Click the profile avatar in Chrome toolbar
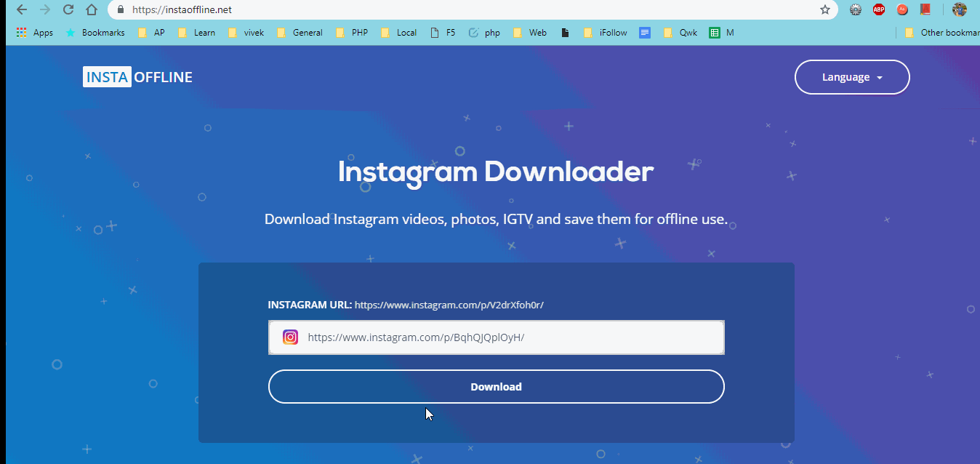 [x=960, y=10]
